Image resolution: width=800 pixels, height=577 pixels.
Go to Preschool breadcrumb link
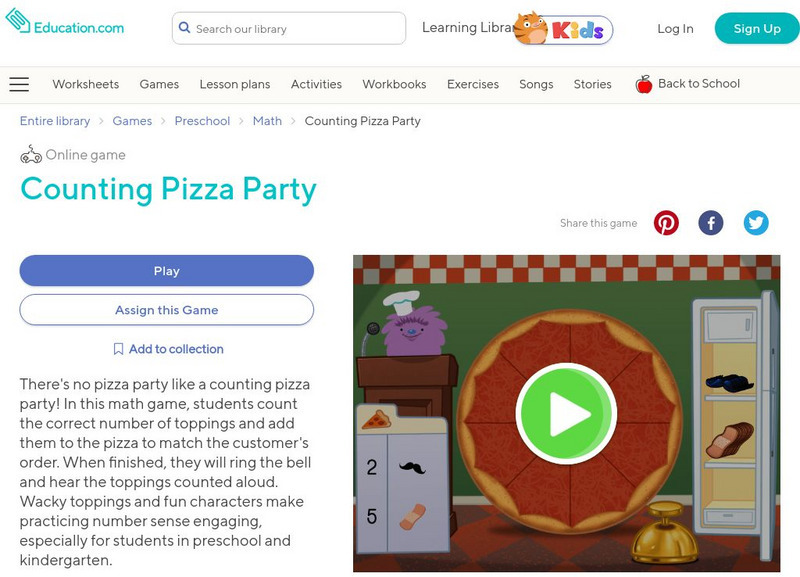pyautogui.click(x=202, y=121)
